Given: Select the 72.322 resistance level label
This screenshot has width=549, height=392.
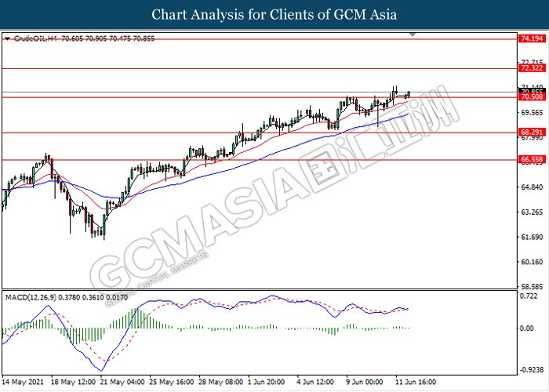Looking at the screenshot, I should click(532, 68).
